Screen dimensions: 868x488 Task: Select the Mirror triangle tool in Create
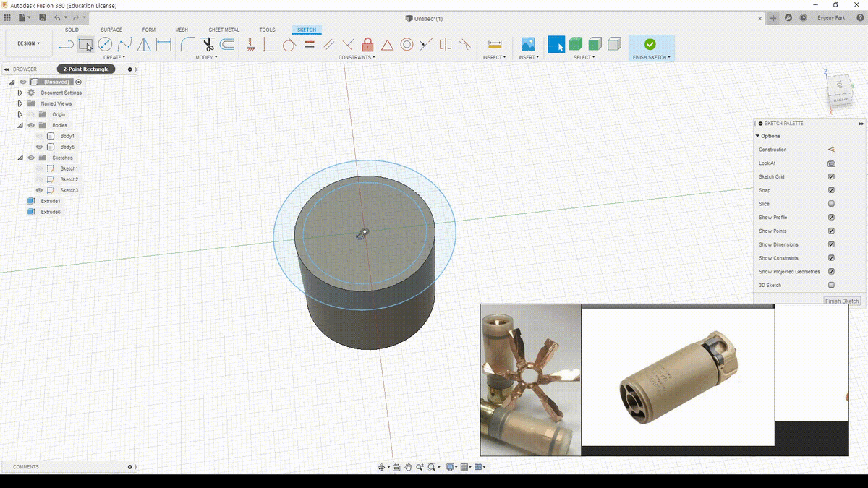pos(144,45)
